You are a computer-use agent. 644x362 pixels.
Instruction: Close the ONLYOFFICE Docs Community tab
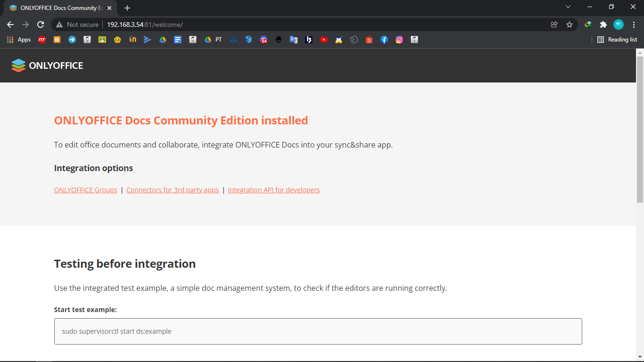point(109,8)
